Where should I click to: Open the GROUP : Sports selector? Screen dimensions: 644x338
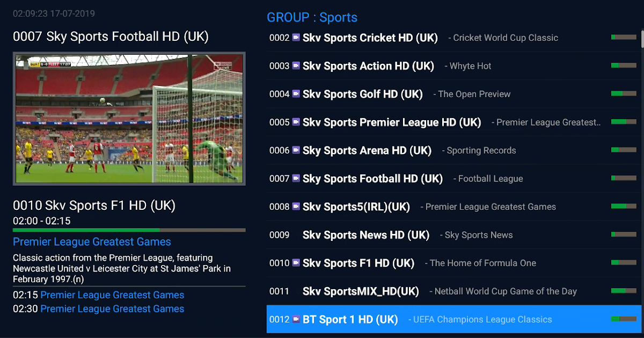point(312,17)
